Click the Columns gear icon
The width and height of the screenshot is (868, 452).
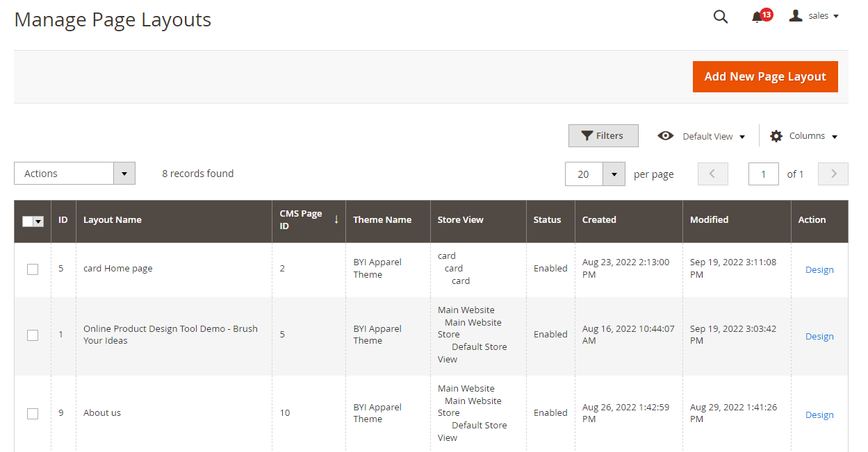[x=776, y=136]
